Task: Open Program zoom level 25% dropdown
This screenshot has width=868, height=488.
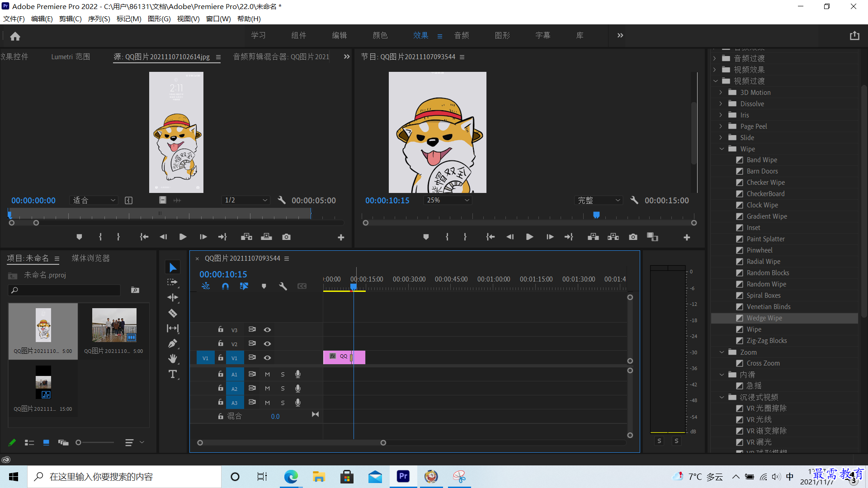Action: click(448, 200)
